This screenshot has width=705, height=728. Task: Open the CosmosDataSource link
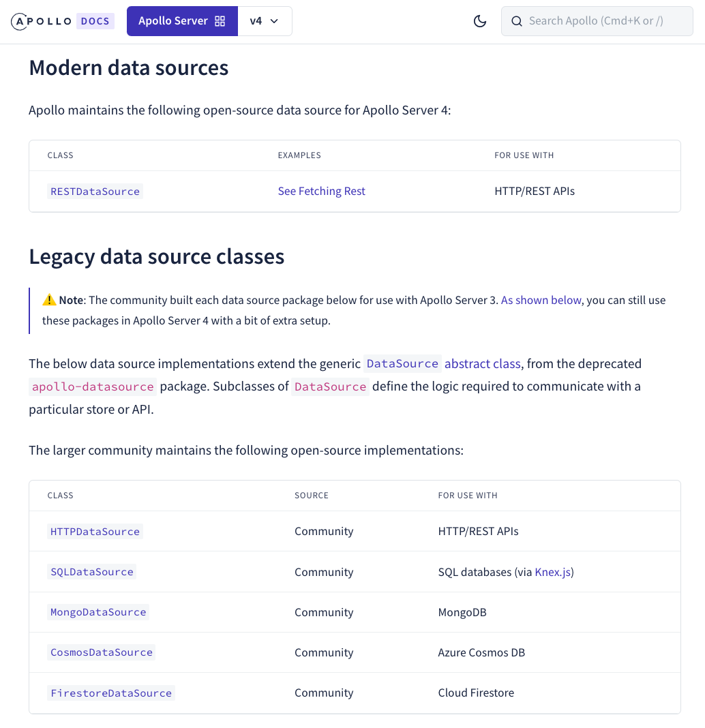click(101, 652)
